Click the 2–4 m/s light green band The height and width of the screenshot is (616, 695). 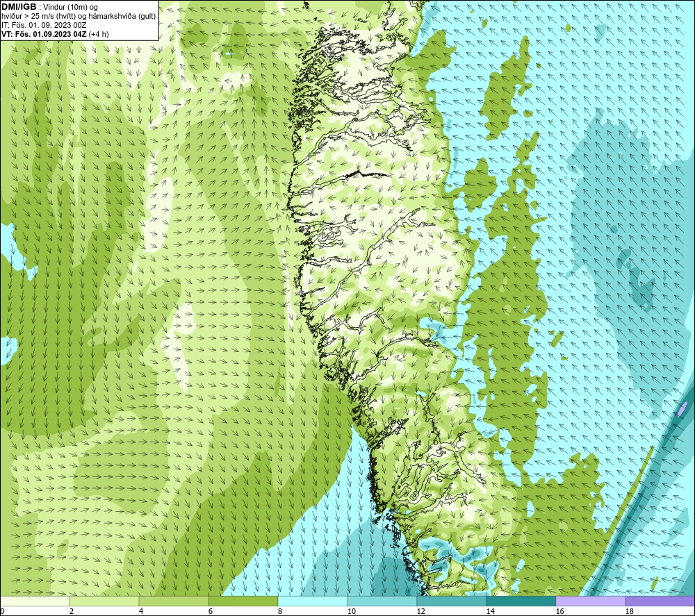point(104,601)
